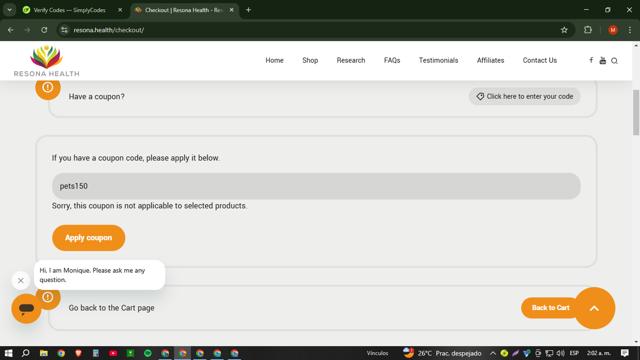Open Resona Health Facebook page icon
The height and width of the screenshot is (360, 640).
(591, 60)
